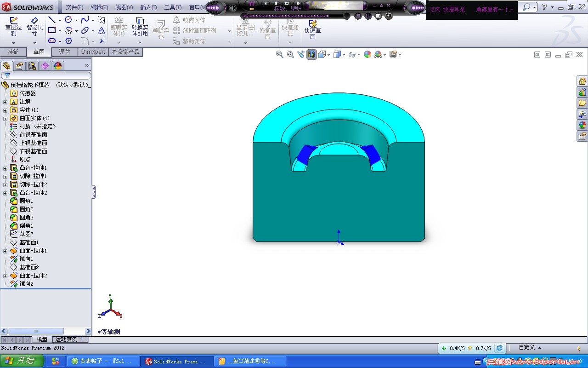Expand the 曲面-拉伸2 feature node
Image resolution: width=588 pixels, height=368 pixels.
tap(5, 276)
